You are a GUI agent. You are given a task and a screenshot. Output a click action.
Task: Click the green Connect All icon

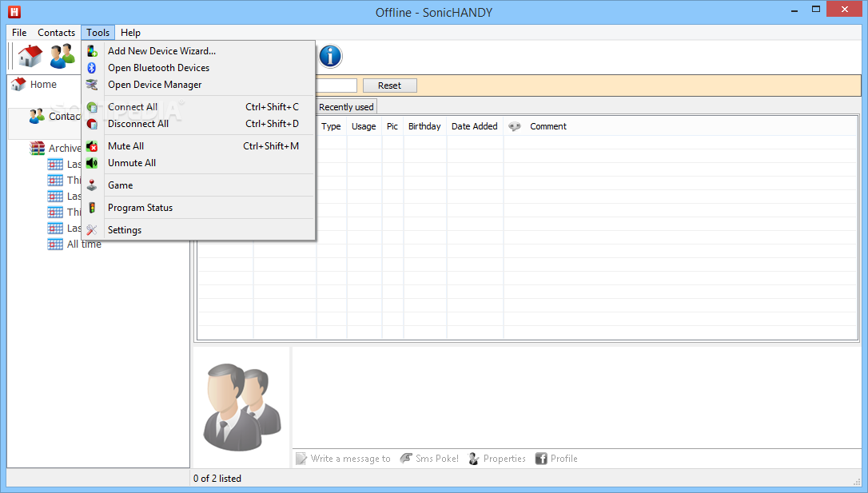point(92,107)
